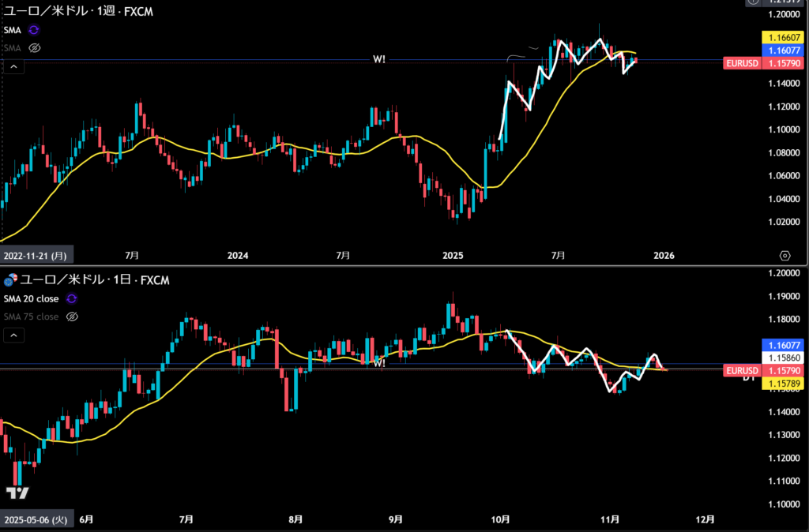Collapse the daily chart indicator legend
The image size is (809, 532).
[x=13, y=335]
